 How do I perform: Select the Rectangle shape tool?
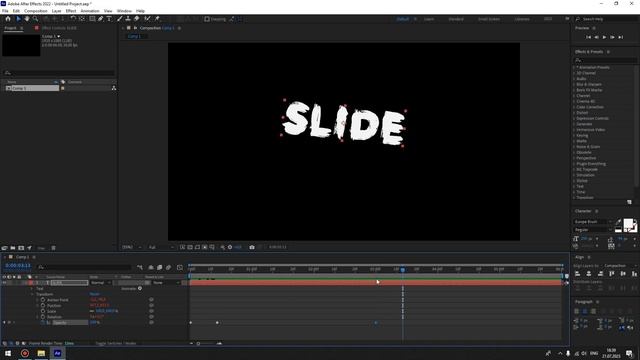(92, 19)
